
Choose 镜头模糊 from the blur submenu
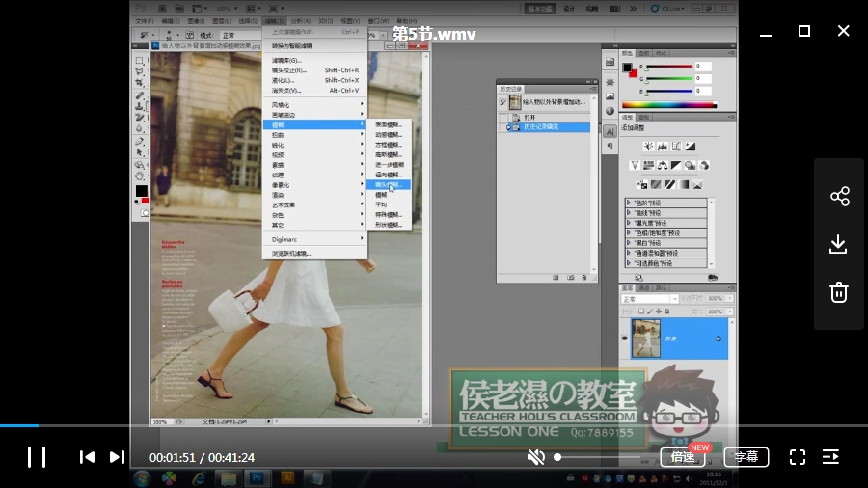click(x=389, y=184)
